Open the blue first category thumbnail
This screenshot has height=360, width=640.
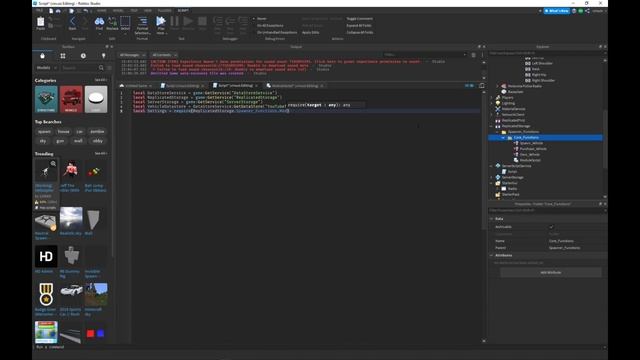point(46,99)
